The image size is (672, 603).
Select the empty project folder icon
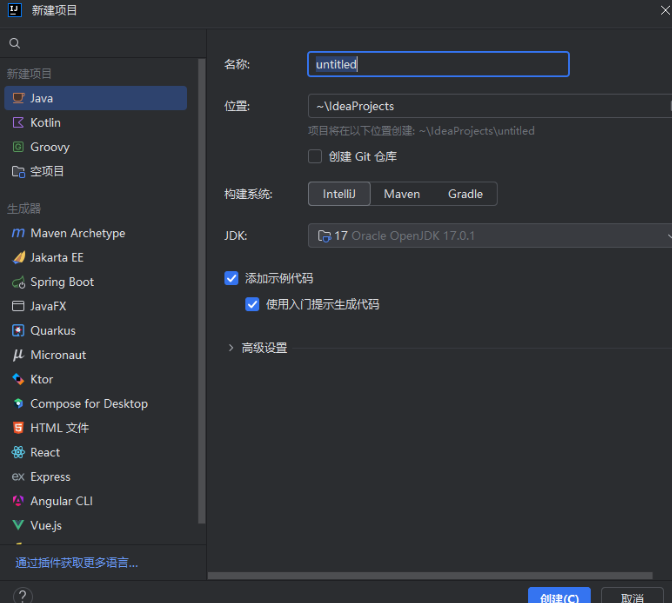pos(18,172)
